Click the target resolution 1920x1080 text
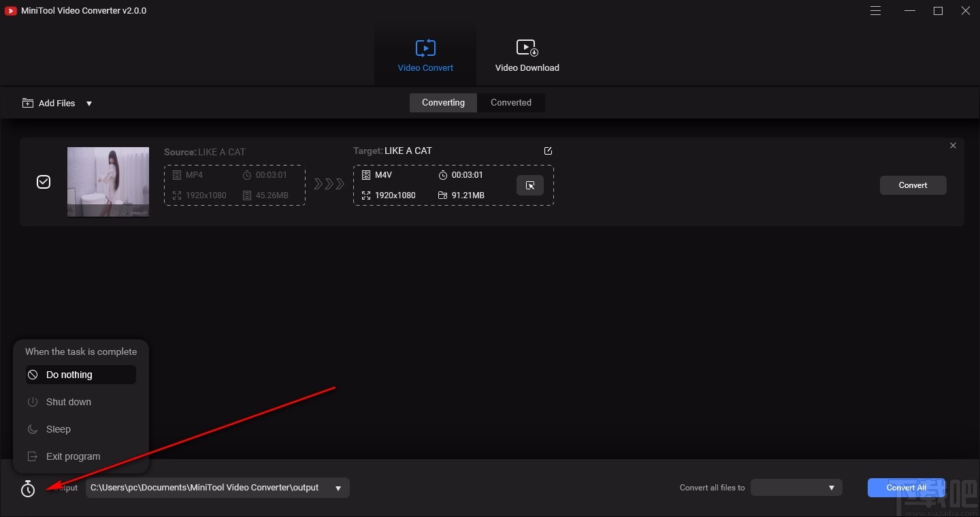 (395, 195)
